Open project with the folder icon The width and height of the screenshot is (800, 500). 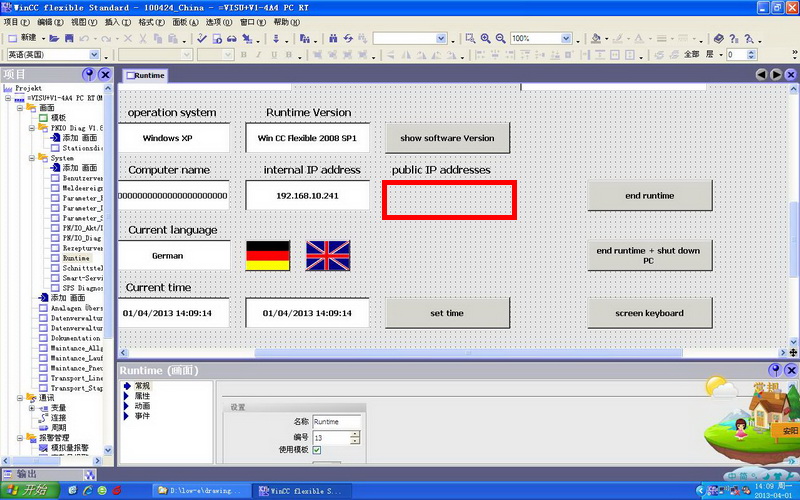54,38
